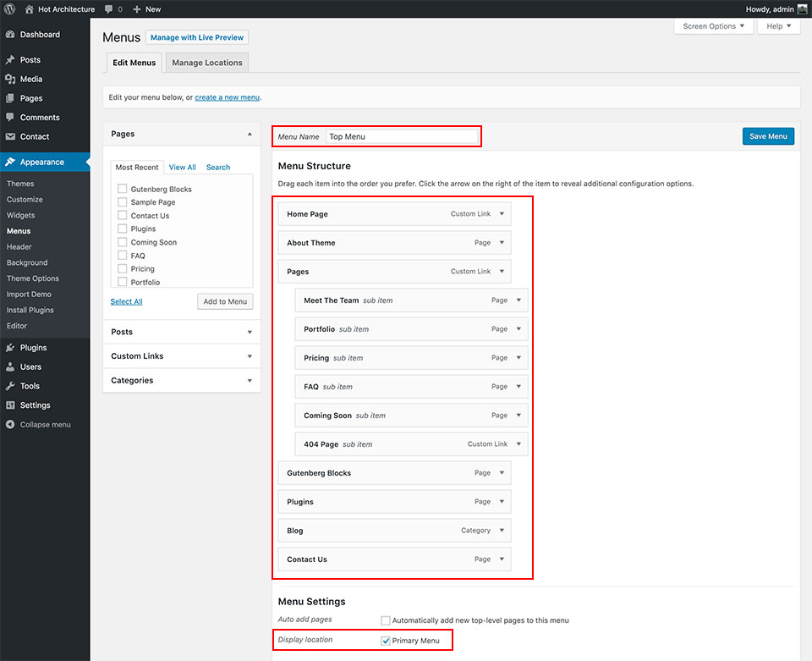Image resolution: width=812 pixels, height=661 pixels.
Task: Click the Add to Menu button
Action: tap(225, 301)
